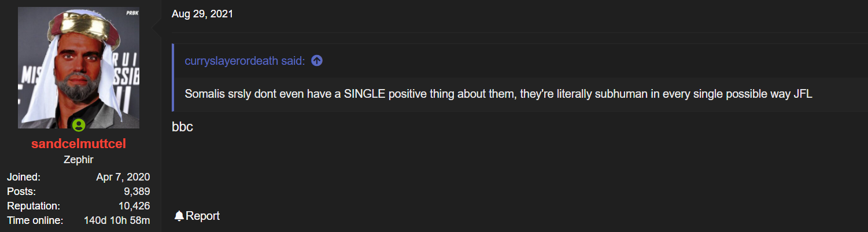This screenshot has height=232, width=868.
Task: Open the 9,389 posts count
Action: (136, 192)
